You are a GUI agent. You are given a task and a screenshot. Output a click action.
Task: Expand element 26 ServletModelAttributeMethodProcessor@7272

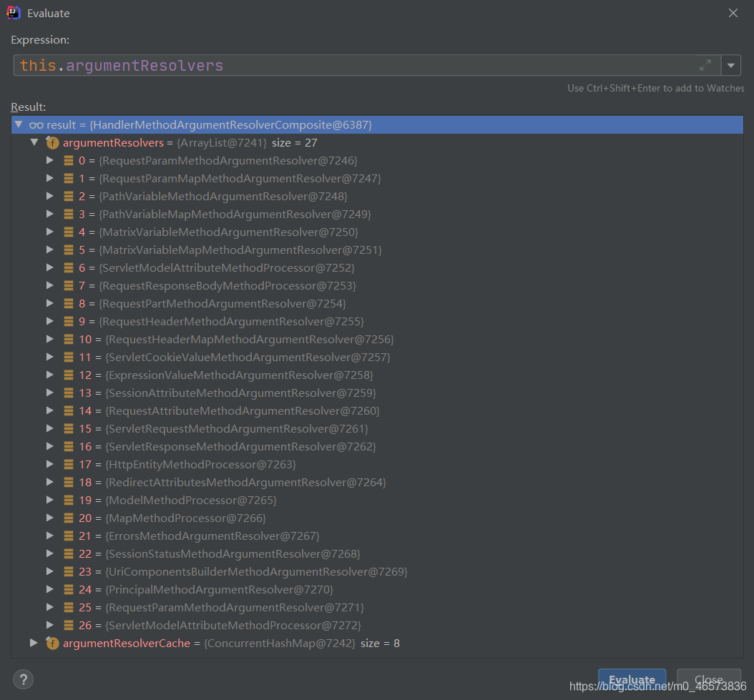pos(49,624)
